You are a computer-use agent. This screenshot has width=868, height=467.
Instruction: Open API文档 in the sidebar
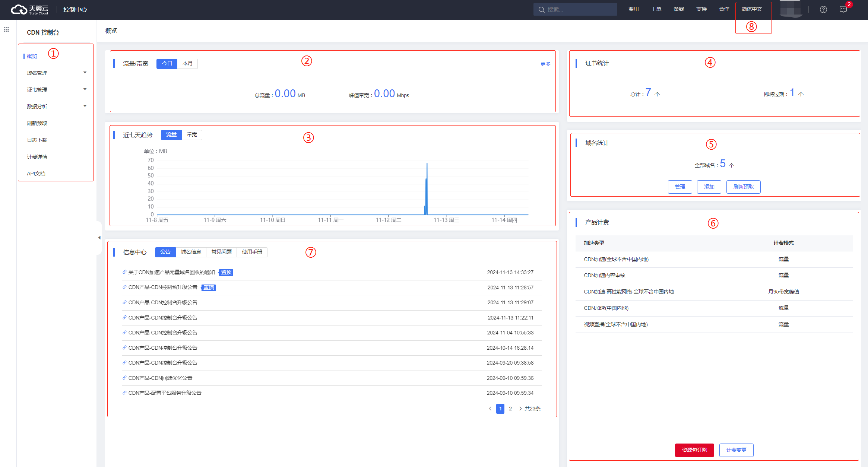[36, 174]
